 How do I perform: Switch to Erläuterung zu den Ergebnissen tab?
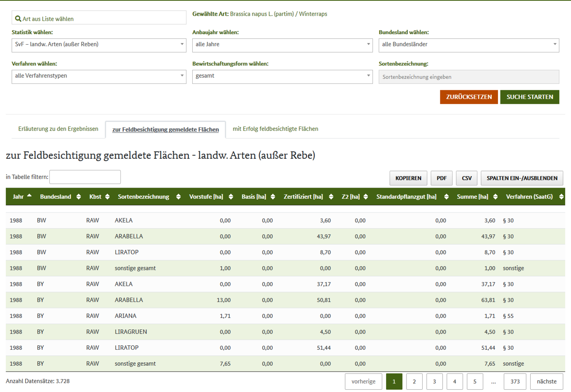(x=58, y=129)
